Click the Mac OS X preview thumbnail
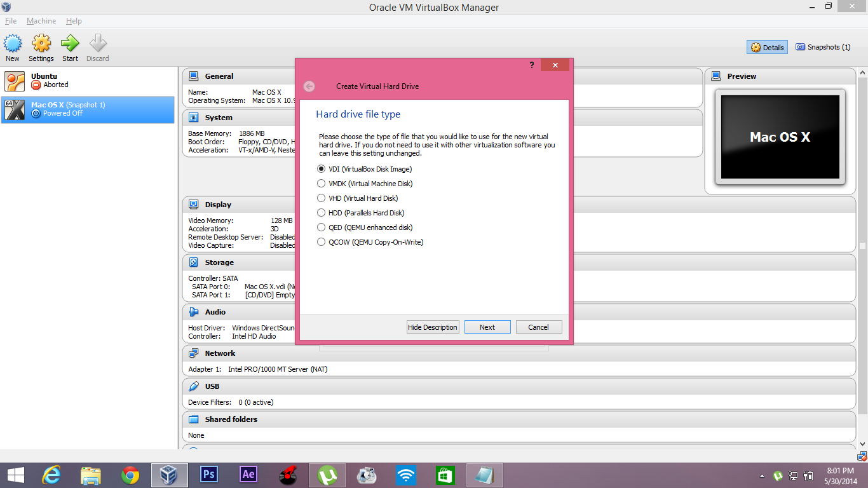The height and width of the screenshot is (488, 868). tap(780, 137)
